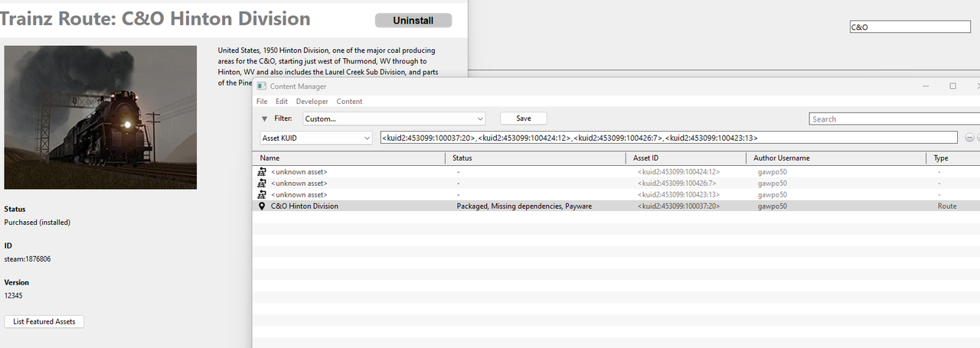Open the Edit menu in Content Manager
This screenshot has width=980, height=348.
tap(282, 102)
